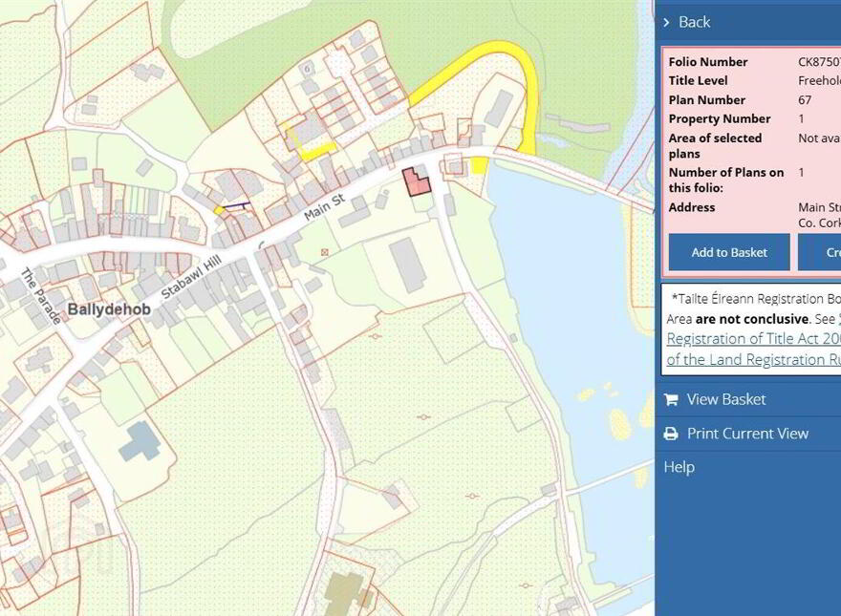Select the small red square marker on the map
Screen dimensions: 841x616
coord(324,252)
